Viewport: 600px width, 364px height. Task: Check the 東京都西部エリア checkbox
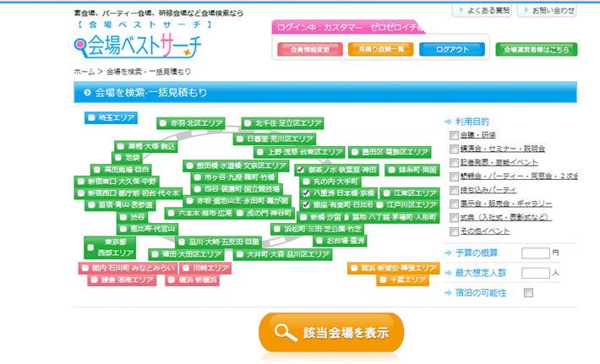(x=90, y=247)
